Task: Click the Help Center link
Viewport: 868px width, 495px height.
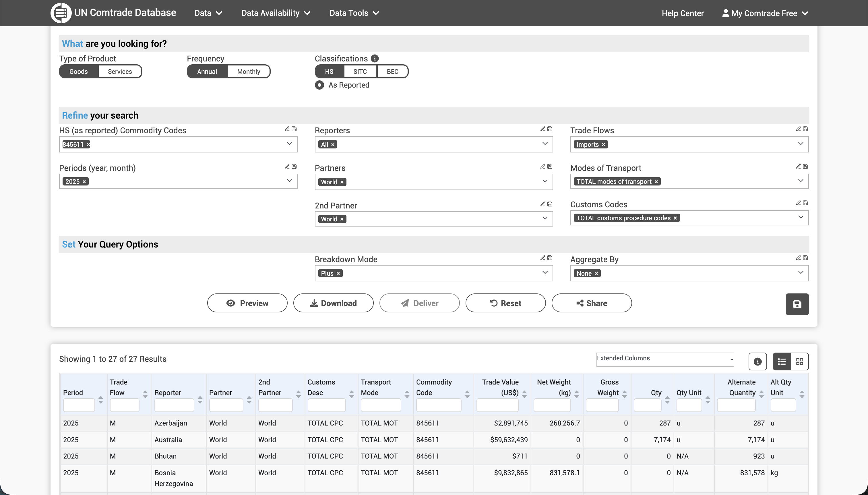Action: [x=683, y=13]
